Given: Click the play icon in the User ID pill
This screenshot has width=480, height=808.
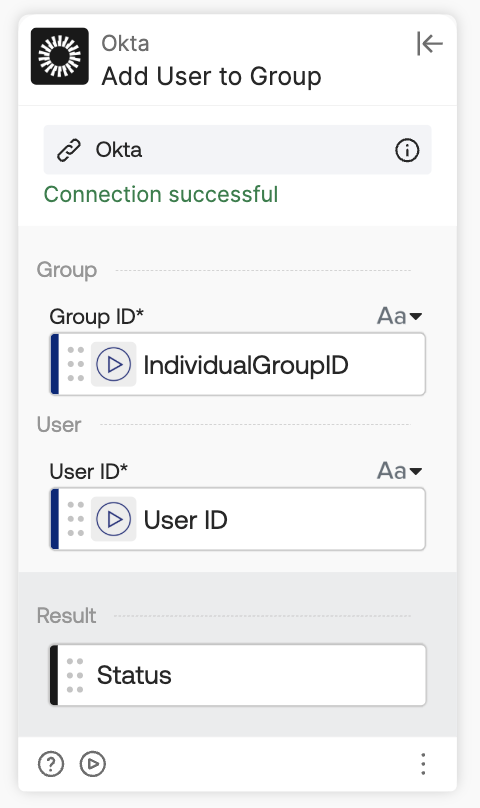Looking at the screenshot, I should point(113,519).
